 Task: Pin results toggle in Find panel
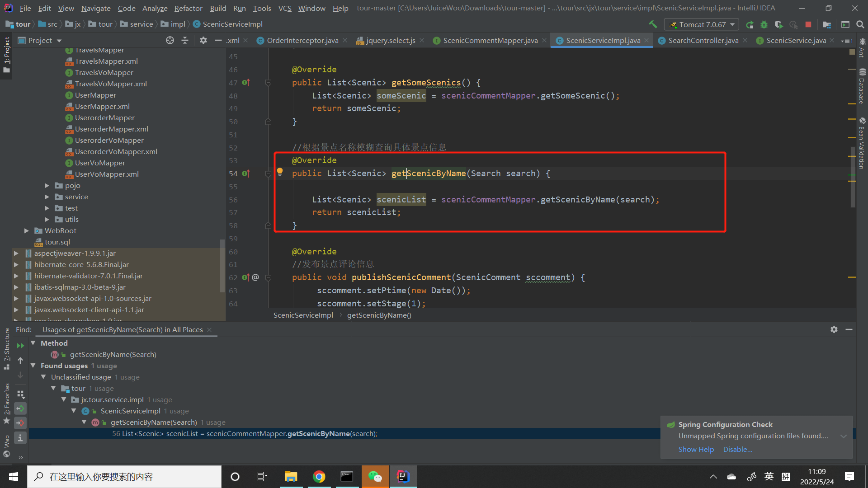coord(833,329)
